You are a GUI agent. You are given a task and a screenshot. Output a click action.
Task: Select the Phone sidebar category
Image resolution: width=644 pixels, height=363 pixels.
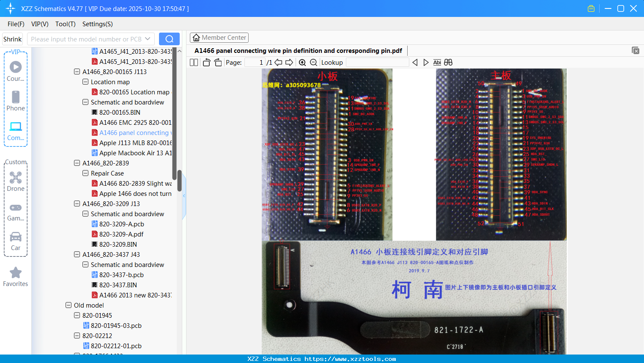click(16, 101)
